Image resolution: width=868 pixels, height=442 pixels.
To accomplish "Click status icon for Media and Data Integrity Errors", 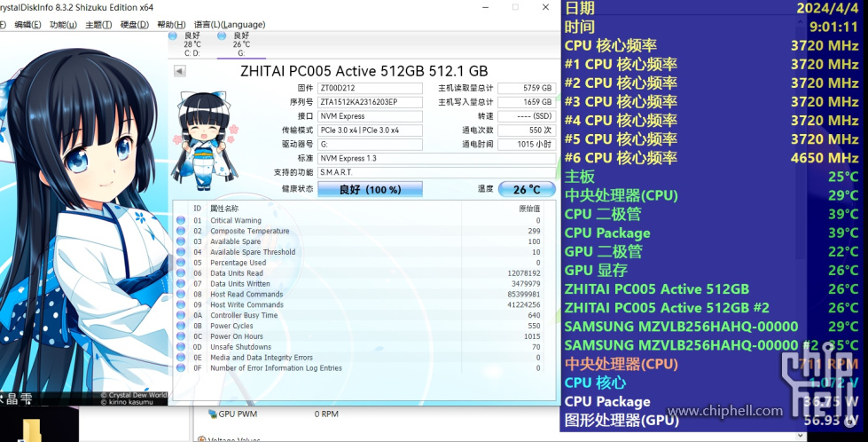I will 181,358.
